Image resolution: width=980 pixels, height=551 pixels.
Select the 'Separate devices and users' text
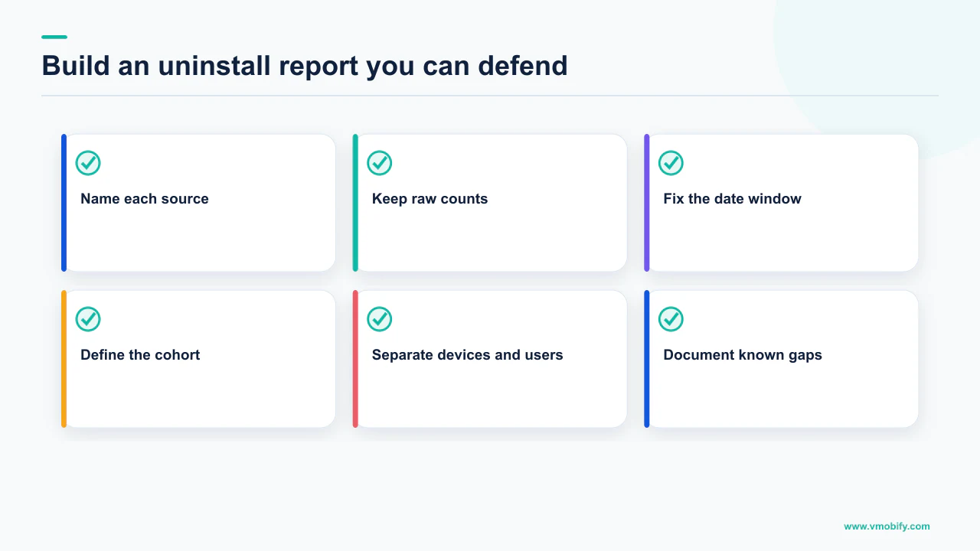tap(467, 355)
